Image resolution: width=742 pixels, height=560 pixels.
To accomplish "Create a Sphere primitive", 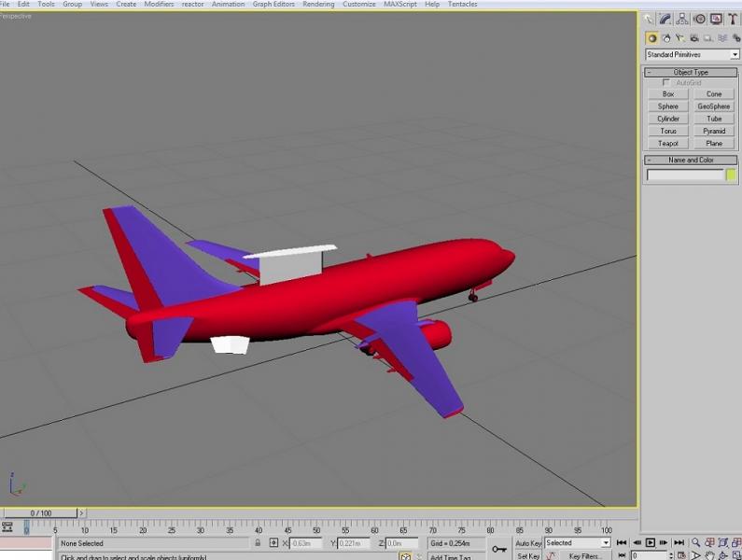I will click(x=668, y=106).
